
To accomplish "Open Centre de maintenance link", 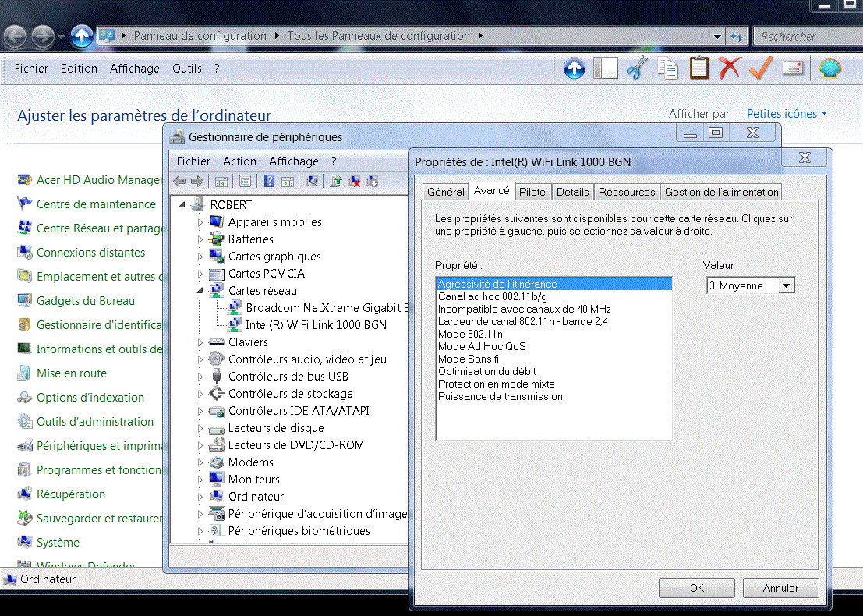I will [x=96, y=204].
